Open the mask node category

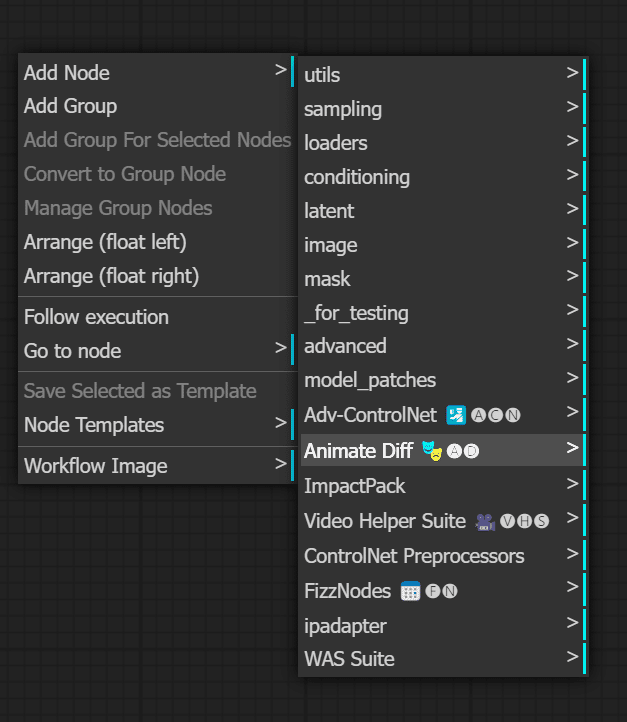coord(443,279)
